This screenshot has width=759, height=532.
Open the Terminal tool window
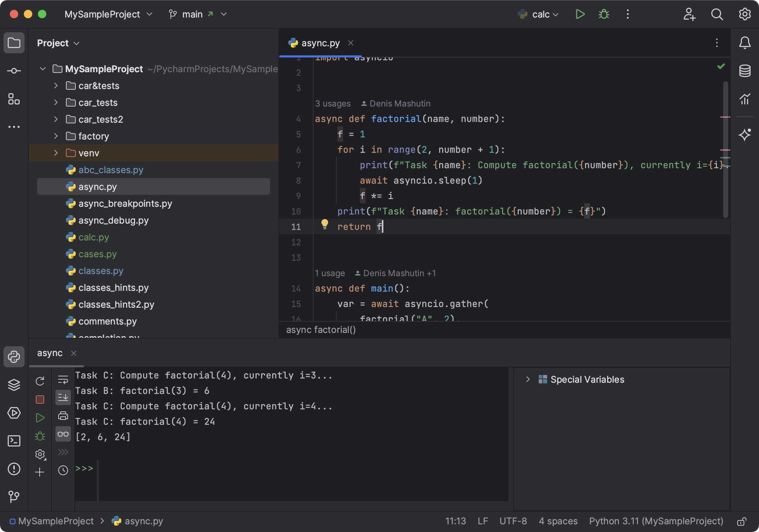tap(14, 441)
